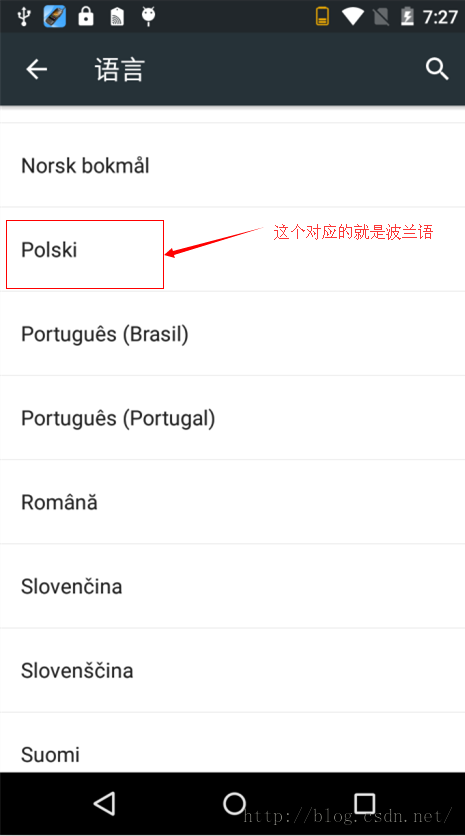The image size is (465, 836).
Task: Select Română language
Action: [x=232, y=502]
